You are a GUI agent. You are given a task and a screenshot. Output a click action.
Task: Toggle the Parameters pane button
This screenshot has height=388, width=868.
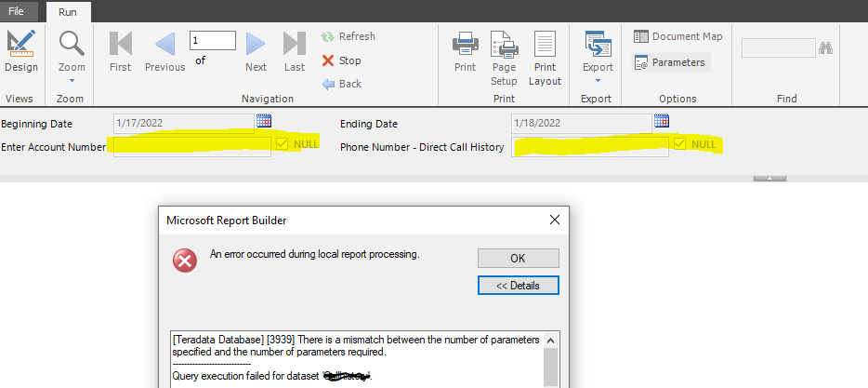(x=670, y=62)
